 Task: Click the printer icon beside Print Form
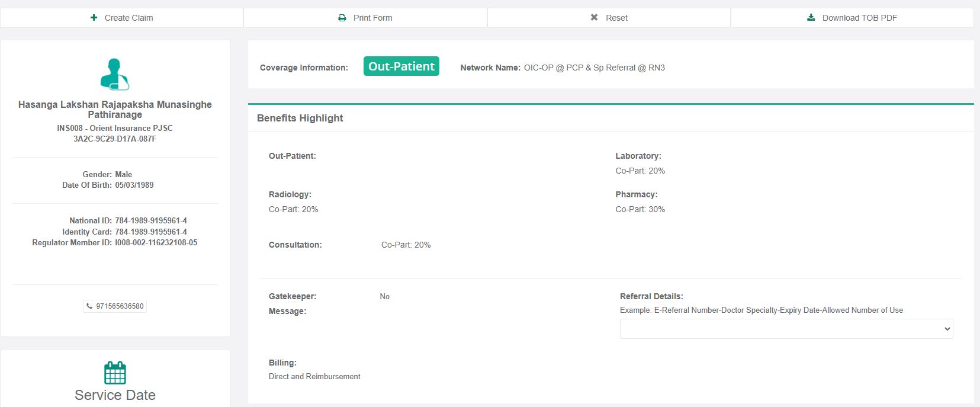point(342,18)
